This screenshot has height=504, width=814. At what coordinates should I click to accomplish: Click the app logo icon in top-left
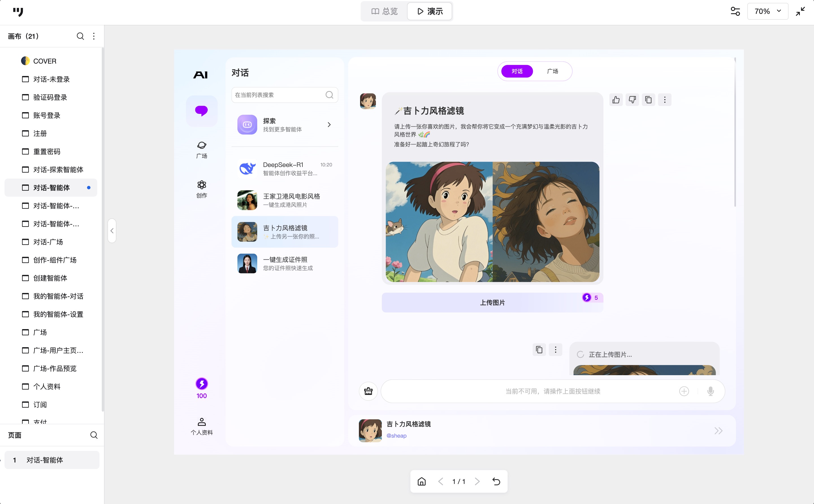[x=18, y=12]
